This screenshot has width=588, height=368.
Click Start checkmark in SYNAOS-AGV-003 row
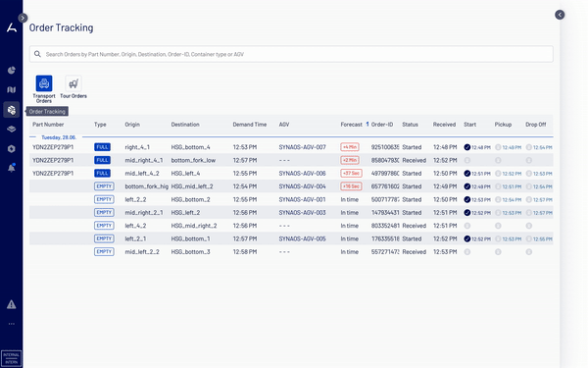467,213
